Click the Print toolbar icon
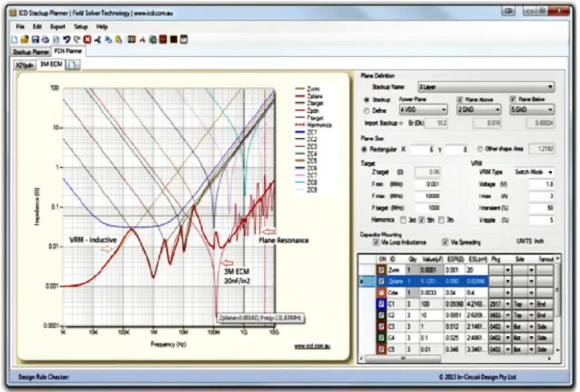Image resolution: width=580 pixels, height=392 pixels. pos(45,40)
